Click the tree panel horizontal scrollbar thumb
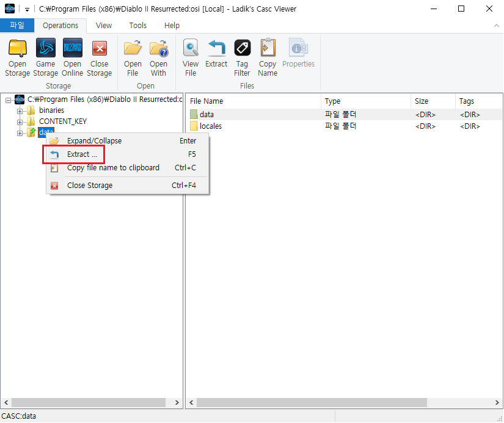Image resolution: width=504 pixels, height=423 pixels. 89,402
